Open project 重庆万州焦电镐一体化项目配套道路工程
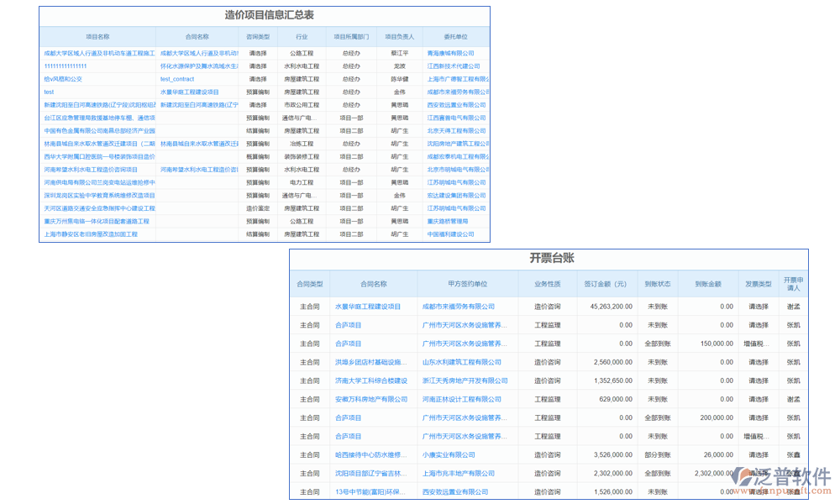The height and width of the screenshot is (504, 840). (97, 222)
